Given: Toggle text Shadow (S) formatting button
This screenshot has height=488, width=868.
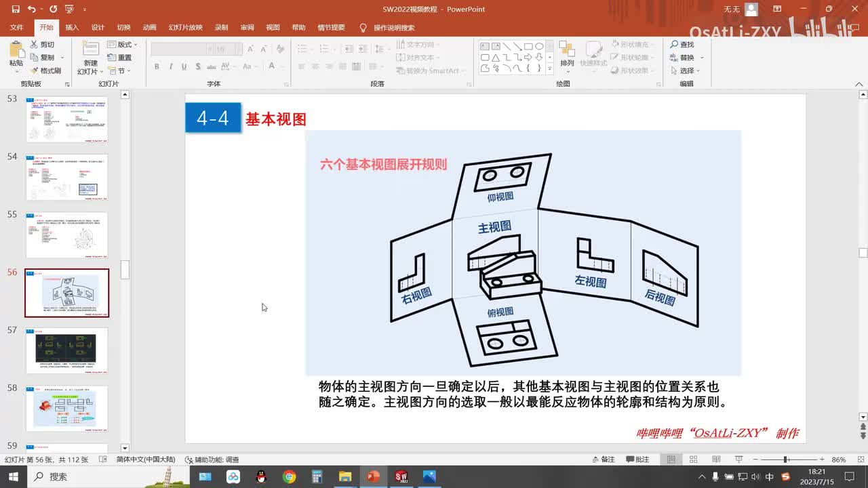Looking at the screenshot, I should [x=197, y=66].
